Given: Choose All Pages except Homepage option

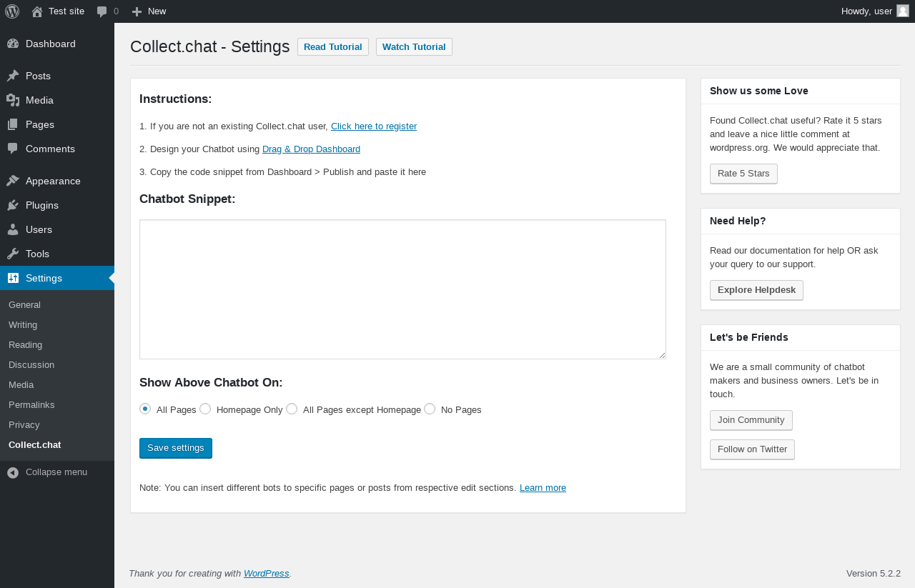Looking at the screenshot, I should click(x=292, y=409).
